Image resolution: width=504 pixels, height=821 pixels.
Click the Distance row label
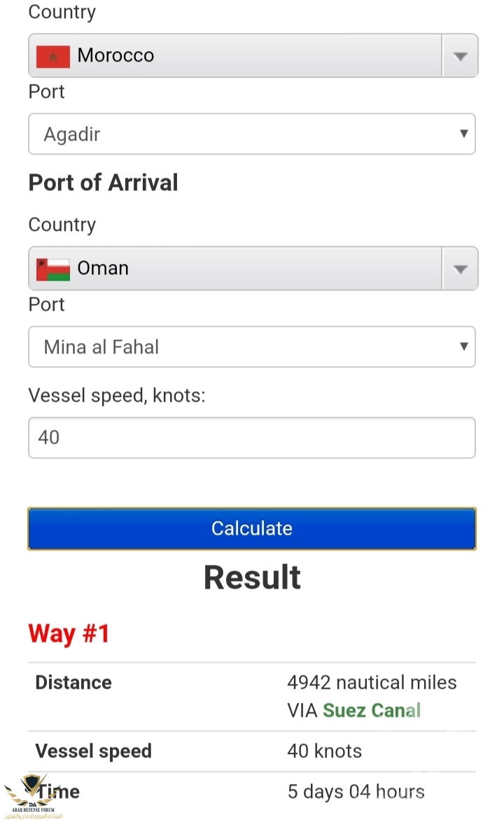pos(73,682)
